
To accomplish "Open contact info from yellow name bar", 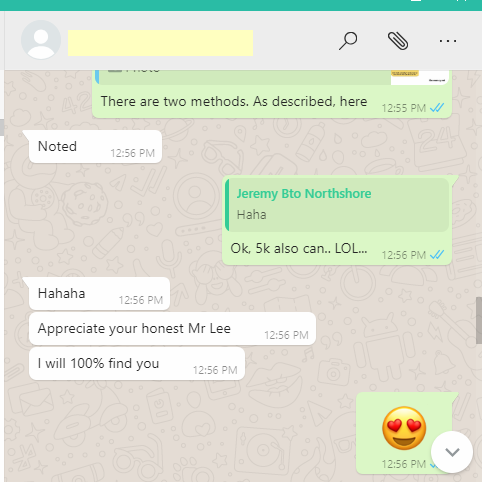I will point(160,43).
